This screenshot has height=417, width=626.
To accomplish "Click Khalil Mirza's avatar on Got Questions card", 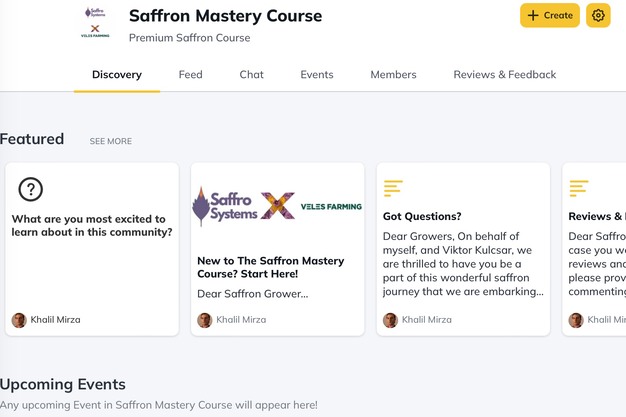I will click(391, 320).
